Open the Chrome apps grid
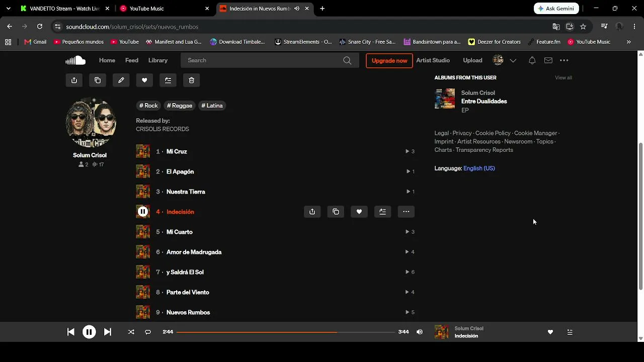 (8, 42)
